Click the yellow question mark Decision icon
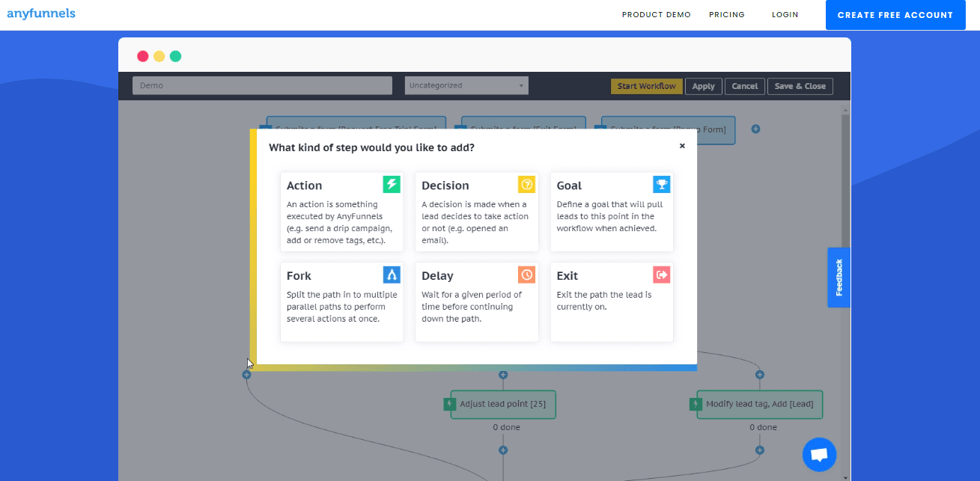The width and height of the screenshot is (980, 481). [526, 184]
